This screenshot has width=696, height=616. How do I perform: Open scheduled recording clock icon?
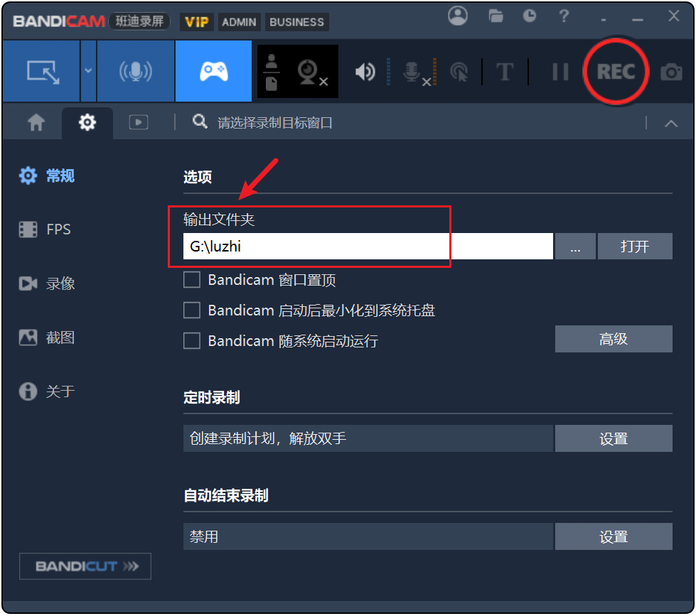click(x=529, y=16)
